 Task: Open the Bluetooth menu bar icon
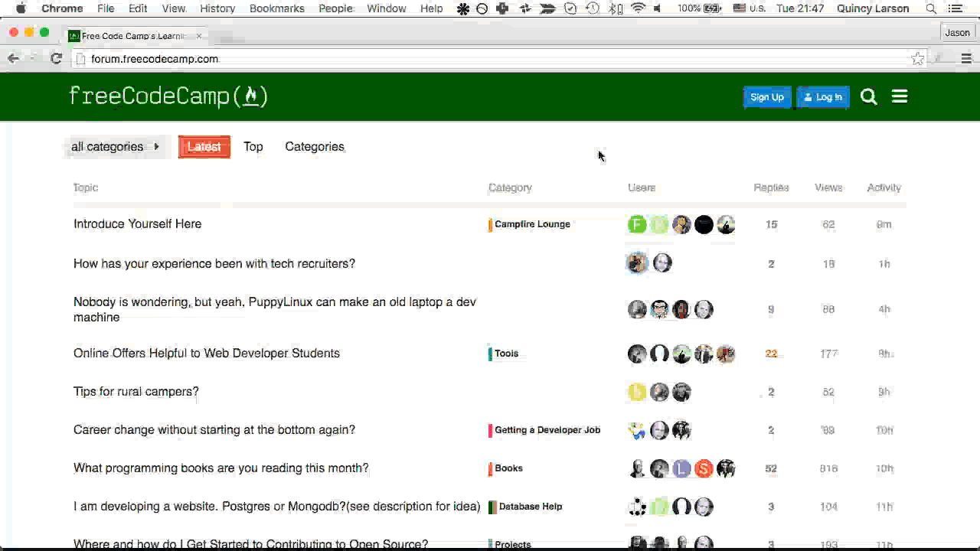[616, 8]
